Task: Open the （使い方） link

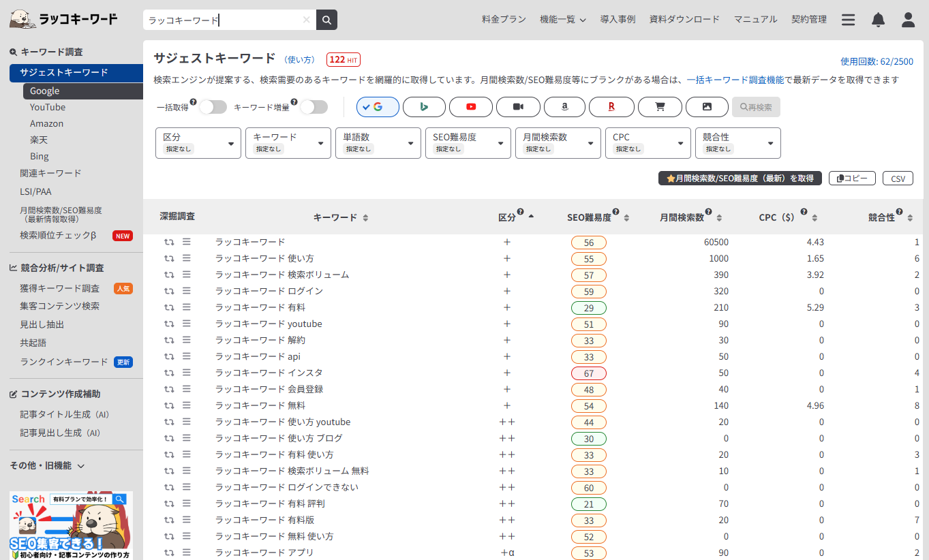Action: coord(301,60)
